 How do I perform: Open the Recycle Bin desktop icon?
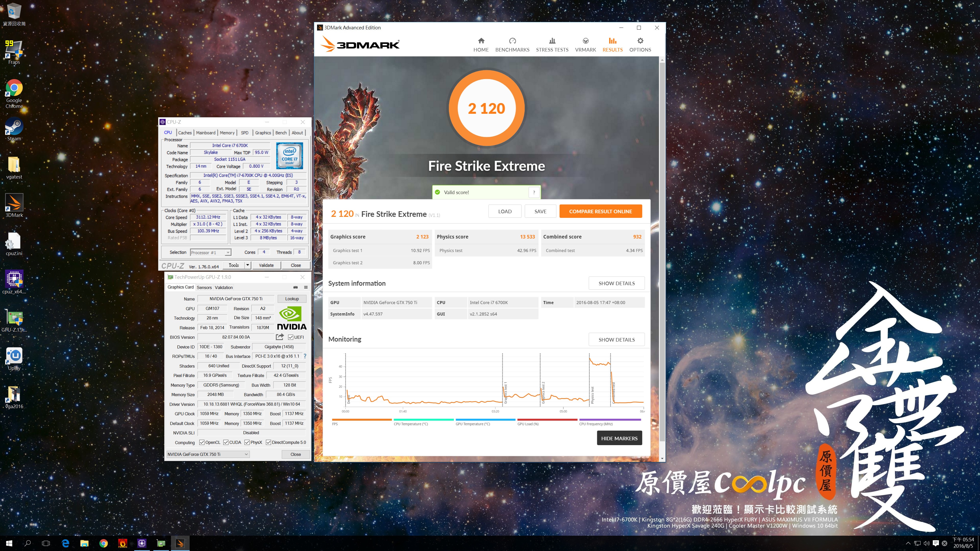pyautogui.click(x=14, y=15)
